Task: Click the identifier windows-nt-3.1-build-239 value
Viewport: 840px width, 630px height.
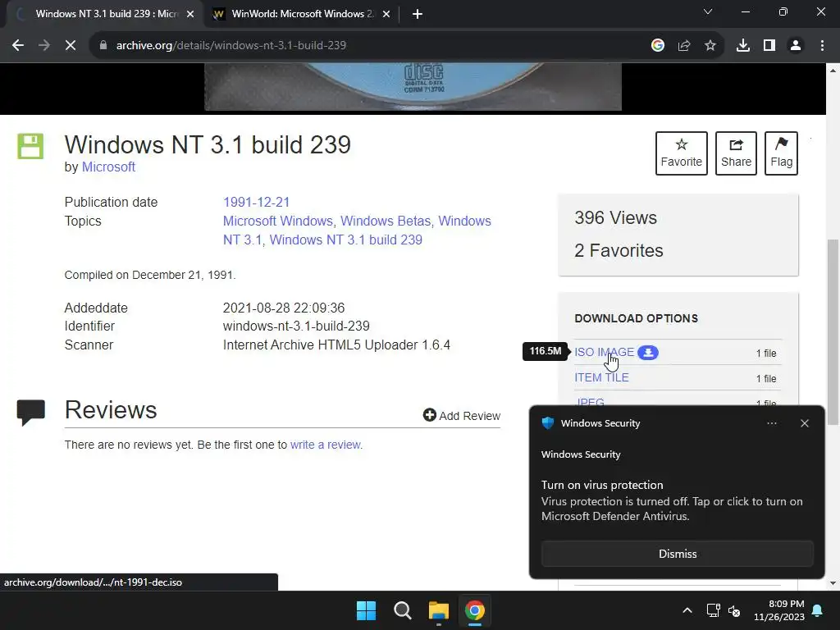Action: [x=296, y=326]
